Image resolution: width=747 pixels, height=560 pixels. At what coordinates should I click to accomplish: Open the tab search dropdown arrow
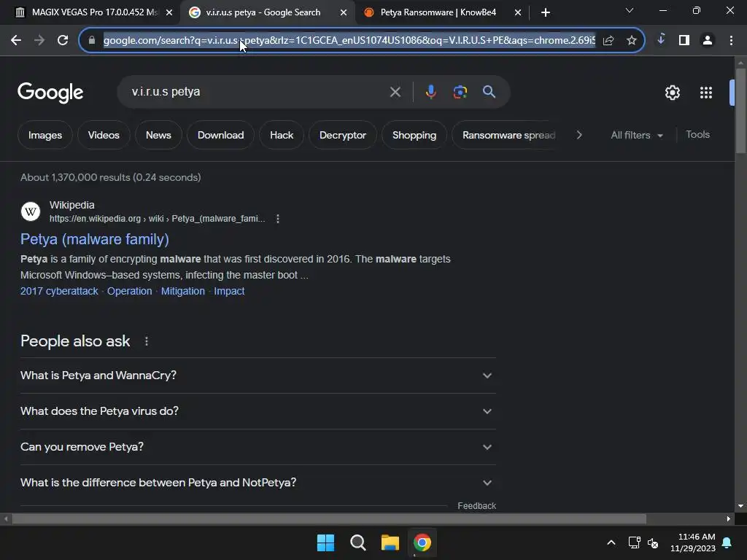630,10
